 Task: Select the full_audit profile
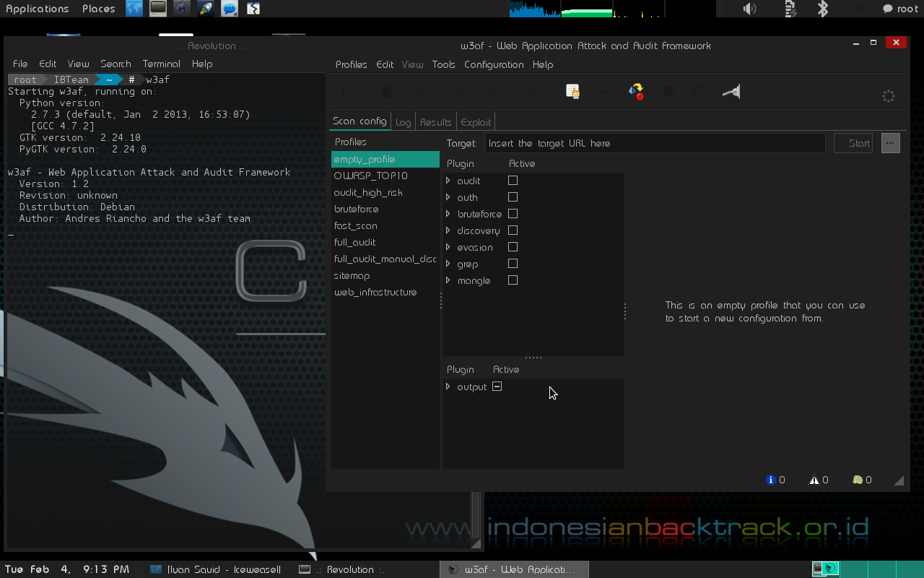click(x=385, y=242)
